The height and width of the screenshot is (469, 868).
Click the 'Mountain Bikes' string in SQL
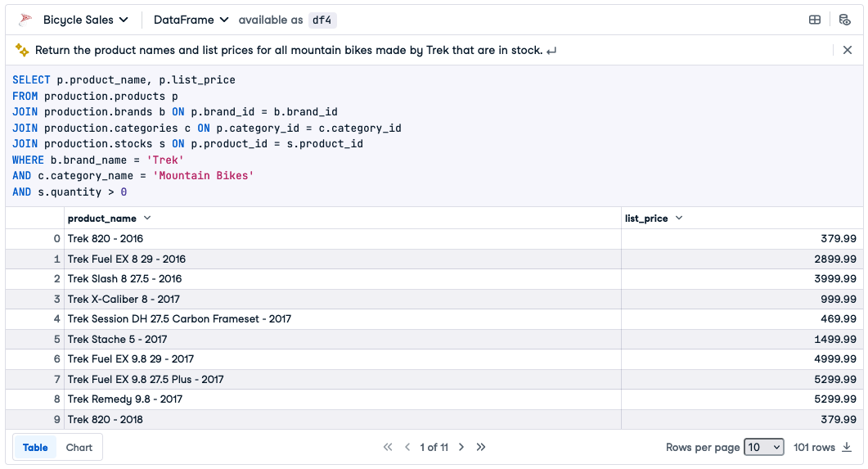pyautogui.click(x=203, y=175)
